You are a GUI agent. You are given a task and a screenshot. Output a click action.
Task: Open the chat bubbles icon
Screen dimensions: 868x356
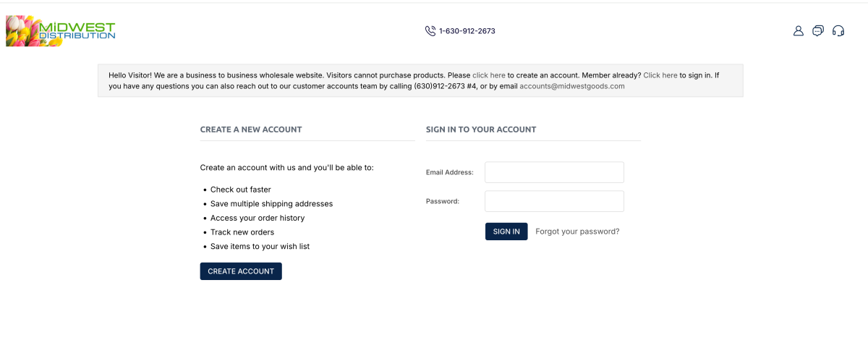pyautogui.click(x=818, y=31)
